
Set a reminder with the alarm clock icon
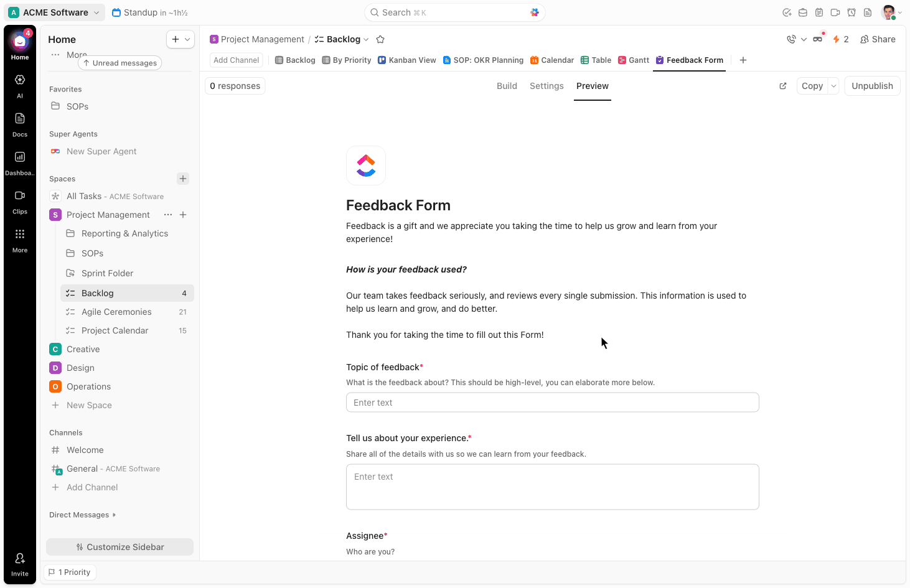pos(851,12)
